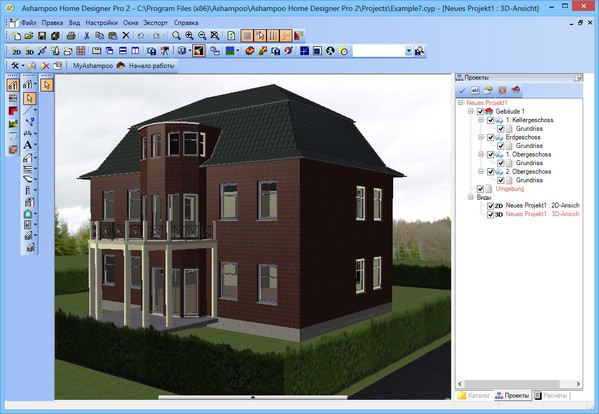599x414 pixels.
Task: Switch to landscape terrain mode icon
Action: pos(13,124)
